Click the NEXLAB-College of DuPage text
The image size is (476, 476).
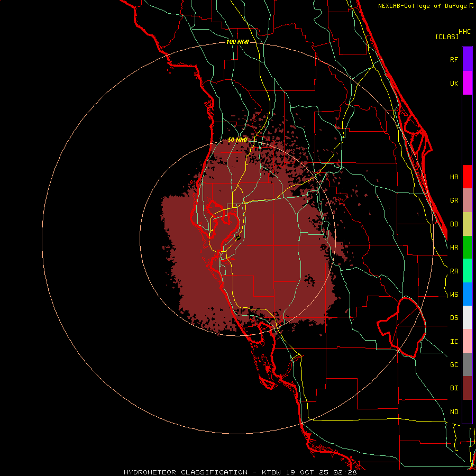click(422, 6)
